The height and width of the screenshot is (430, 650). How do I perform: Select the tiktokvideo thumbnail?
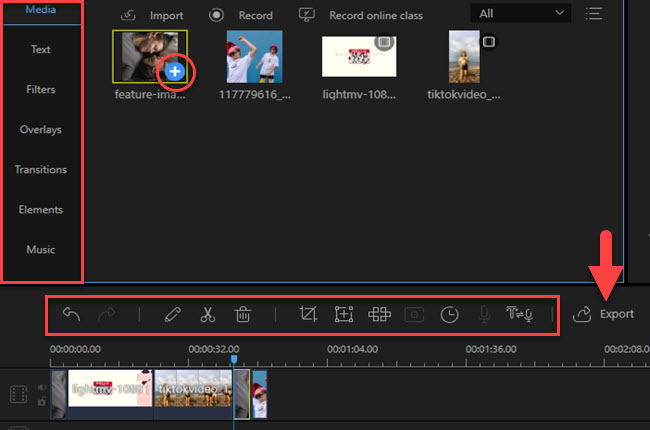click(x=464, y=56)
